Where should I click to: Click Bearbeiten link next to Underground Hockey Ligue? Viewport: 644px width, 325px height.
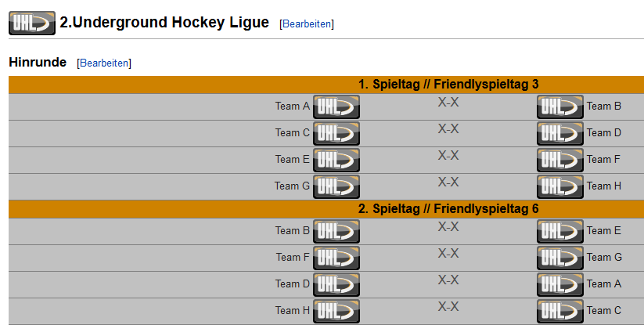click(x=307, y=23)
